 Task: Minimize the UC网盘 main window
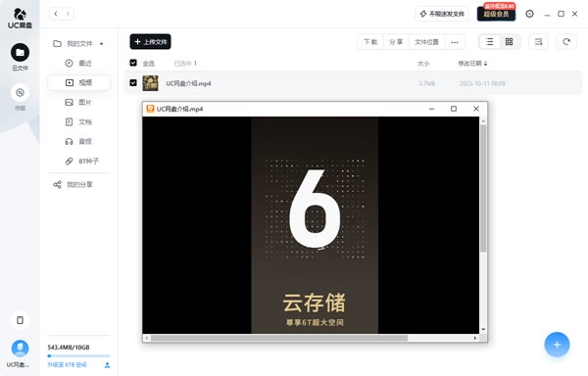547,14
